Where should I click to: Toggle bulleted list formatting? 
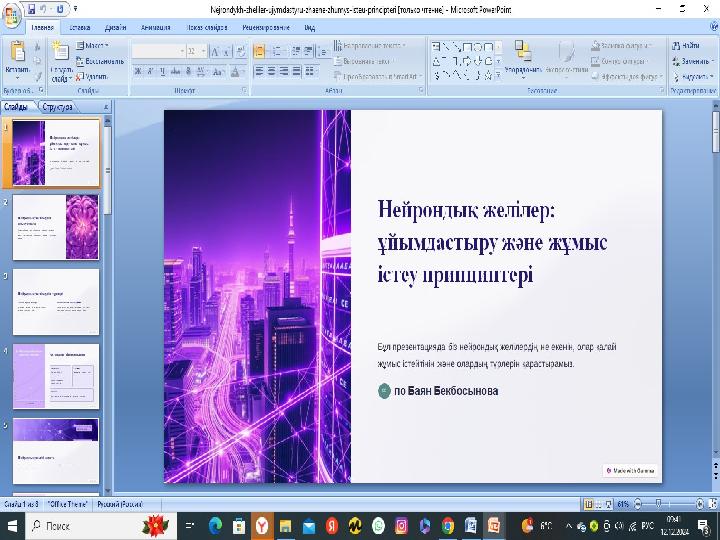[259, 49]
